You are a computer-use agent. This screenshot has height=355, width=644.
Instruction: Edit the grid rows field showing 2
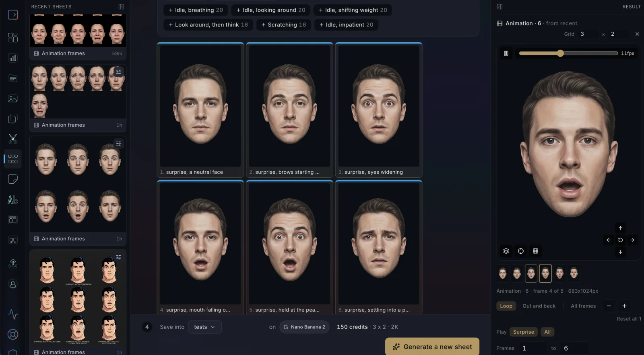coord(618,34)
